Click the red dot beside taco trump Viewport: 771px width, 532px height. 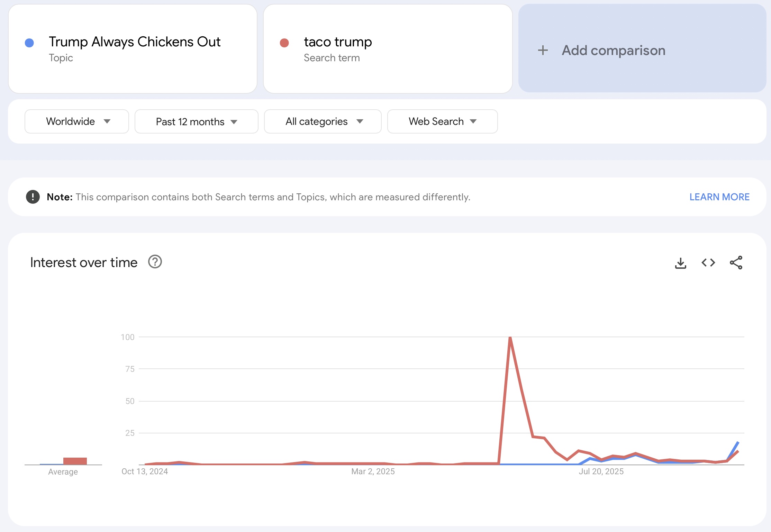284,43
